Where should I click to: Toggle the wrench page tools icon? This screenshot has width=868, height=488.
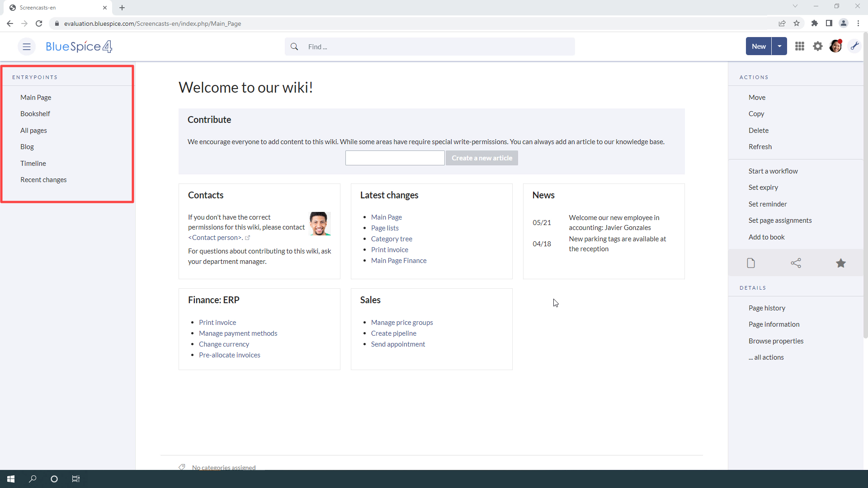tap(854, 46)
